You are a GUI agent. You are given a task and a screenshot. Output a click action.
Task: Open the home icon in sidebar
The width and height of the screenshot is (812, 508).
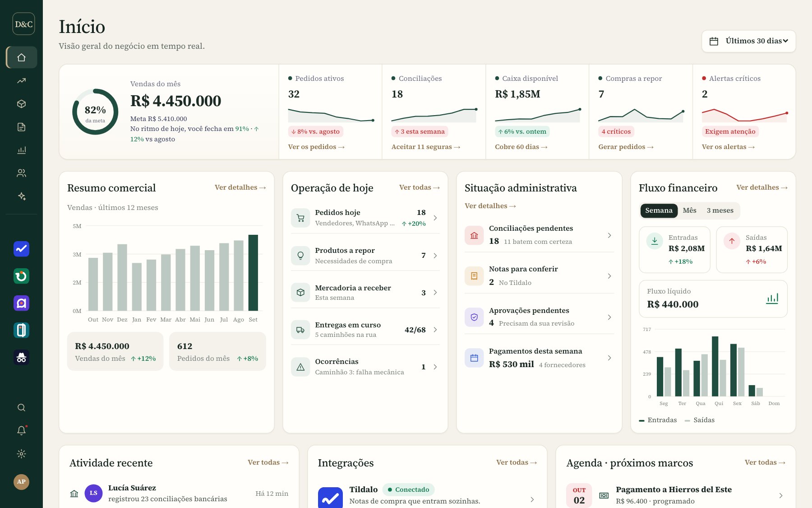click(x=21, y=57)
